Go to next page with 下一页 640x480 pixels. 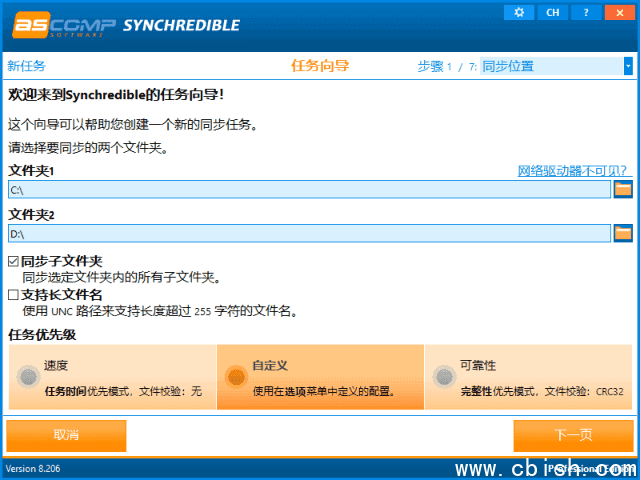point(573,435)
